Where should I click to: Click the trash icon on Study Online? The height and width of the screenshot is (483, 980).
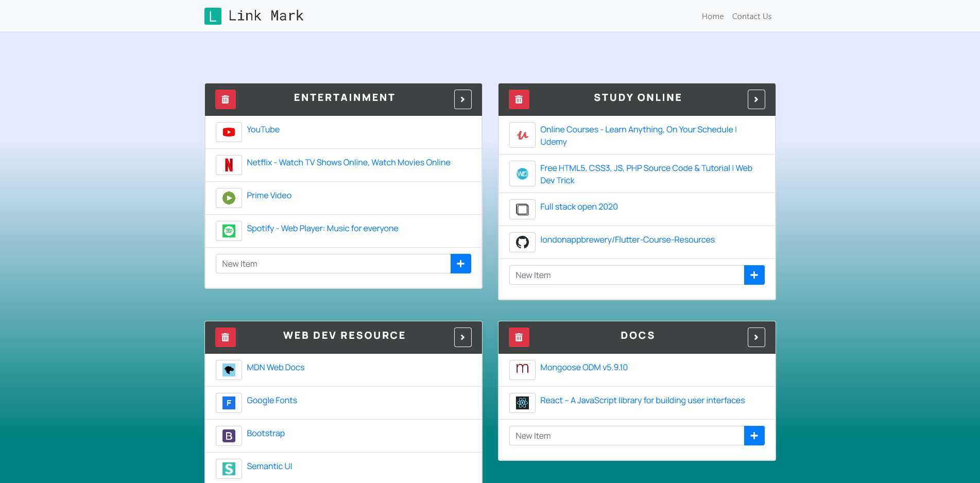[x=519, y=99]
